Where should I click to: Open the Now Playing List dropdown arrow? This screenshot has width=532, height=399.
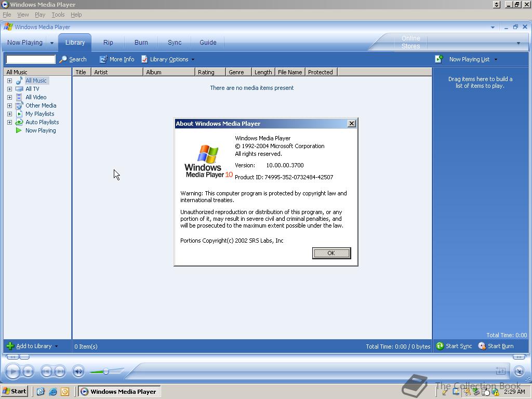coord(496,60)
